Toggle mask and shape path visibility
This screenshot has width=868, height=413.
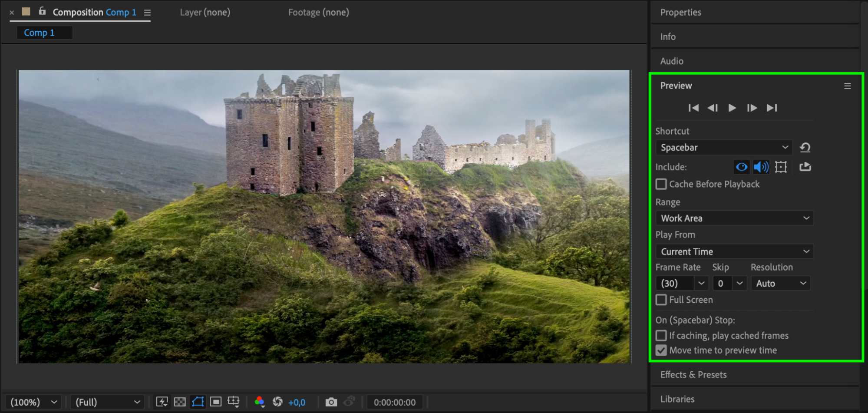coord(198,402)
